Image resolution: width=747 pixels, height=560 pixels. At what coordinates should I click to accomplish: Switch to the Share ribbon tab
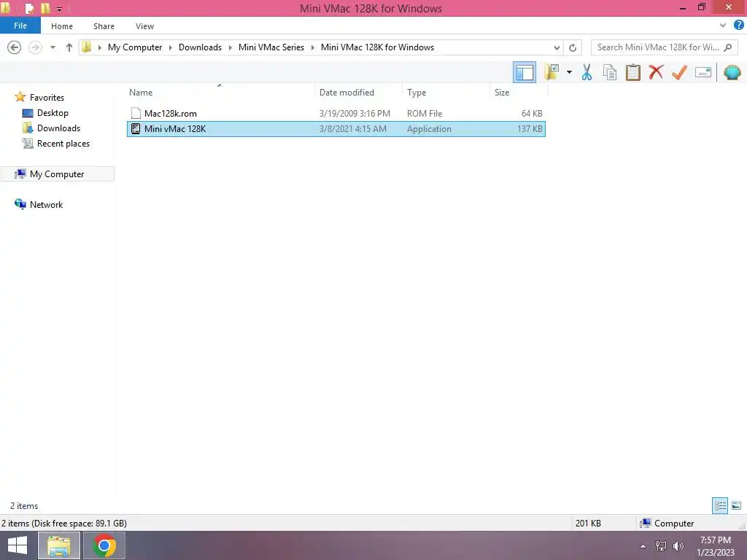pos(104,26)
